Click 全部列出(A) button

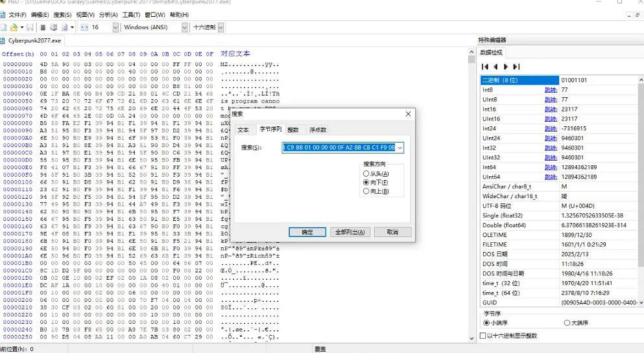pos(350,232)
